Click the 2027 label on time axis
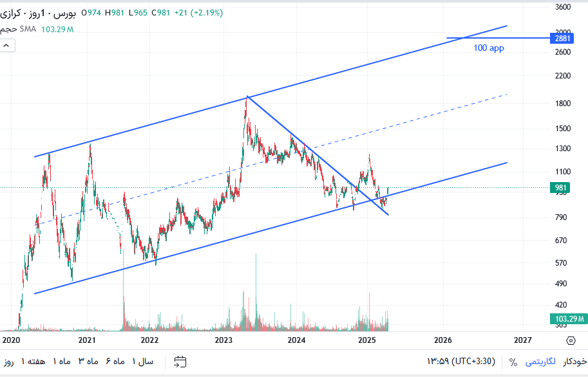This screenshot has height=377, width=588. (523, 340)
